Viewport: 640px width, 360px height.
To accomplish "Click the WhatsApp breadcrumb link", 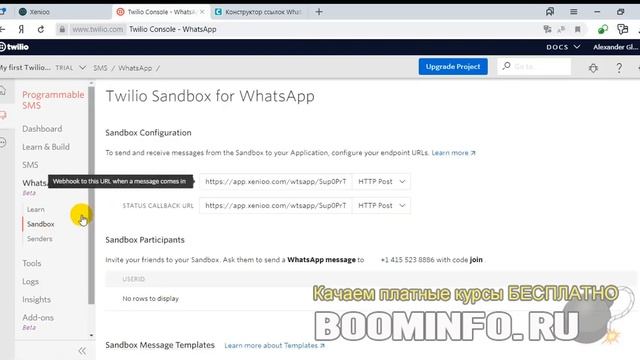I will (135, 68).
